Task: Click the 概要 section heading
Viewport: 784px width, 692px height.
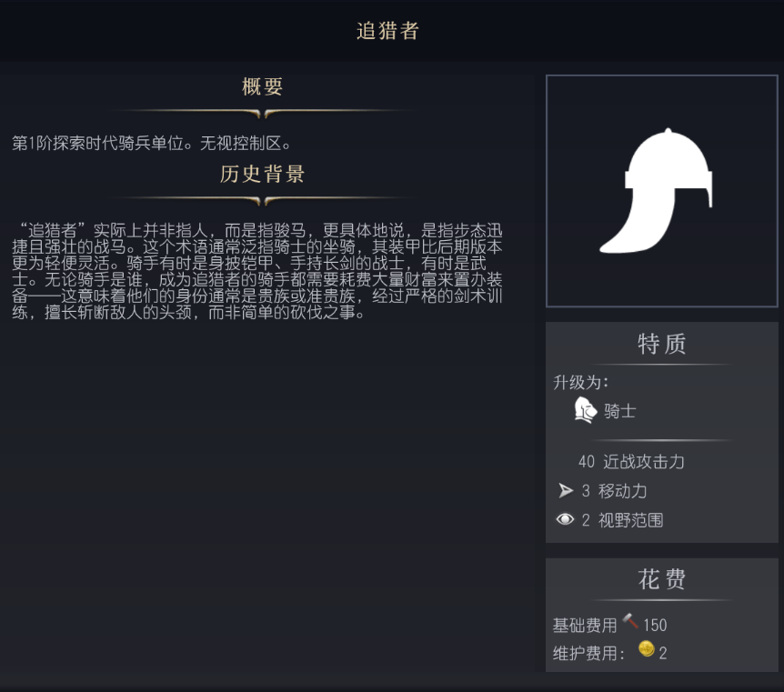Action: (x=263, y=87)
